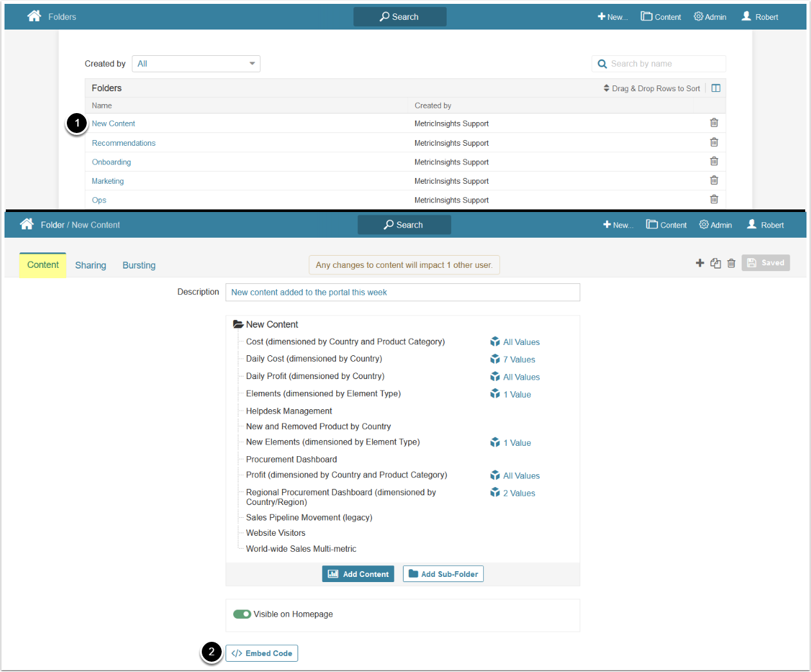Click the home icon in the Folders header
The height and width of the screenshot is (672, 811).
[x=34, y=16]
